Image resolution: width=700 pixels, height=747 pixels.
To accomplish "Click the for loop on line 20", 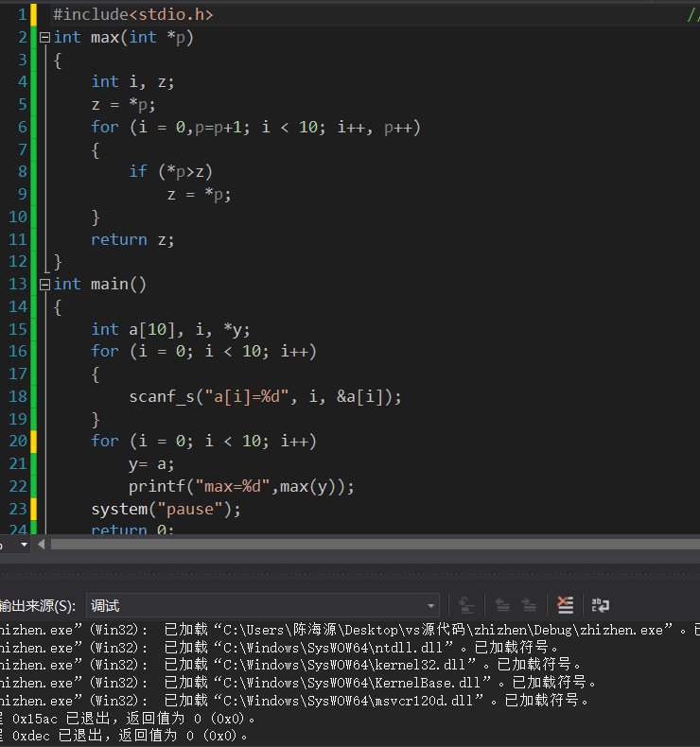I will [x=203, y=442].
